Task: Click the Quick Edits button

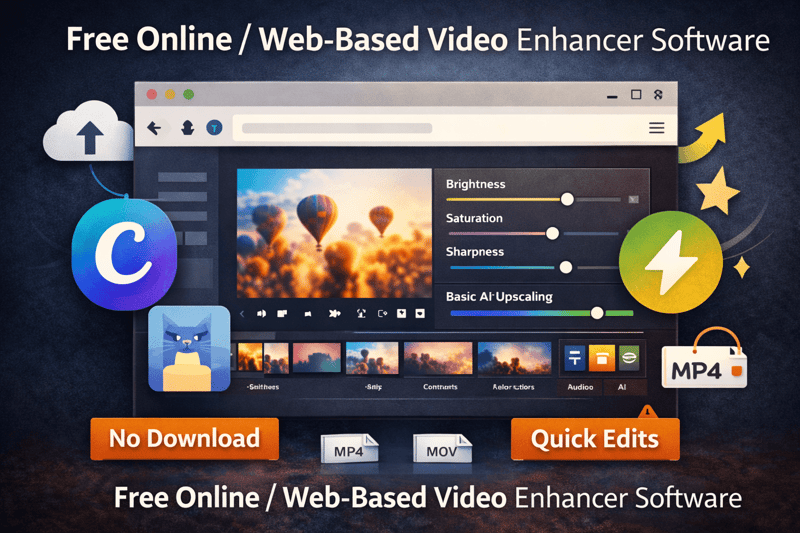Action: pos(595,439)
